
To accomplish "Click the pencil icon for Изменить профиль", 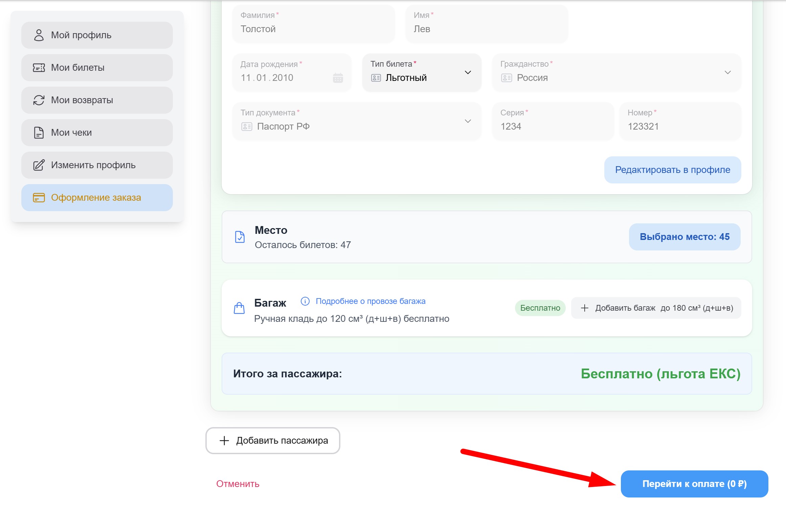I will point(39,165).
